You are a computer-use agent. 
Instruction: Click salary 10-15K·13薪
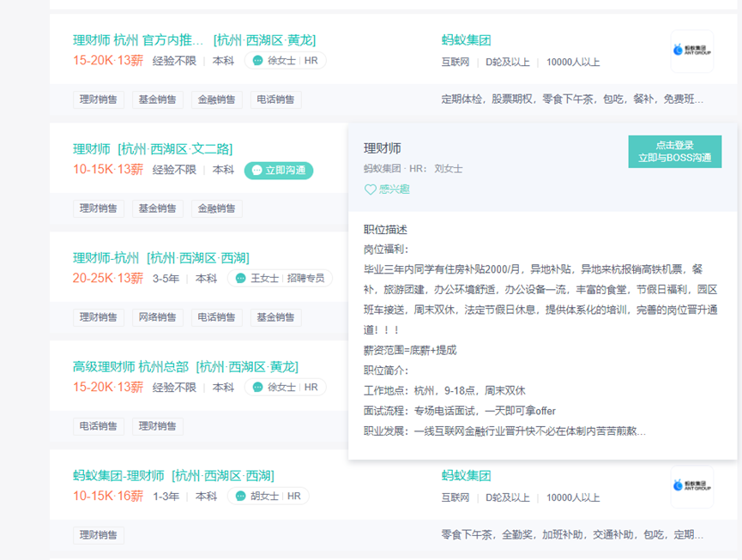[x=108, y=169]
